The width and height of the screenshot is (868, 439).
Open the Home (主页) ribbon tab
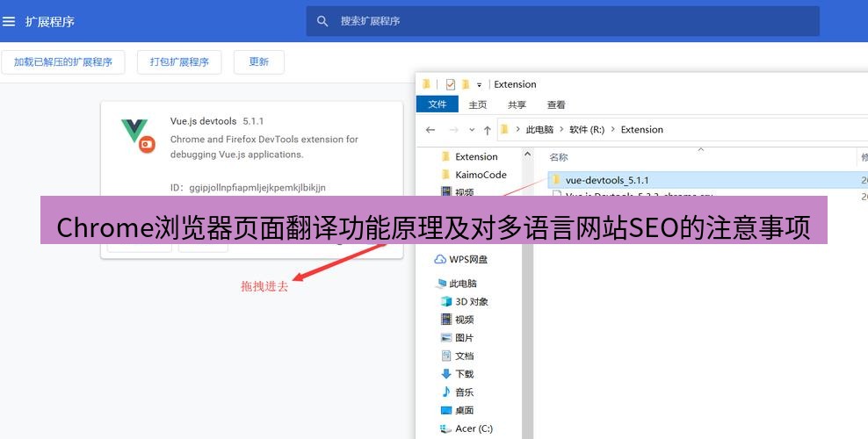478,104
